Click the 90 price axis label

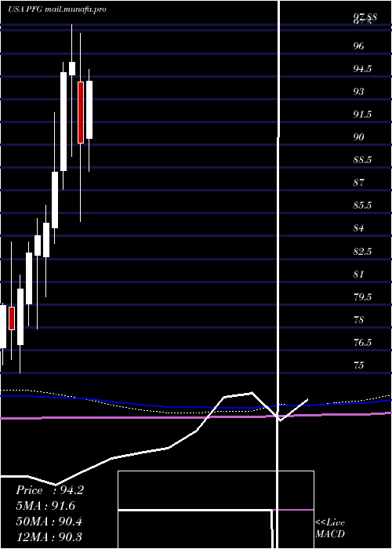point(359,137)
